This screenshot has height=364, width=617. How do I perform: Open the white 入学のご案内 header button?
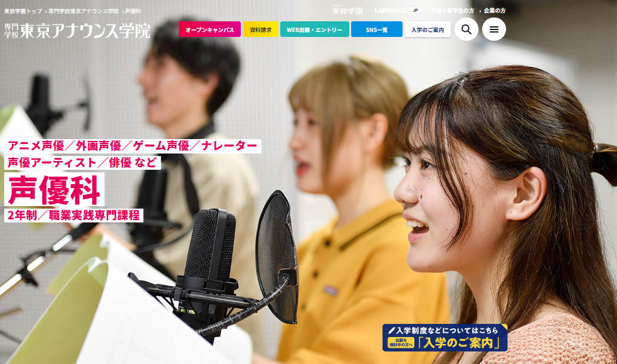pos(427,29)
